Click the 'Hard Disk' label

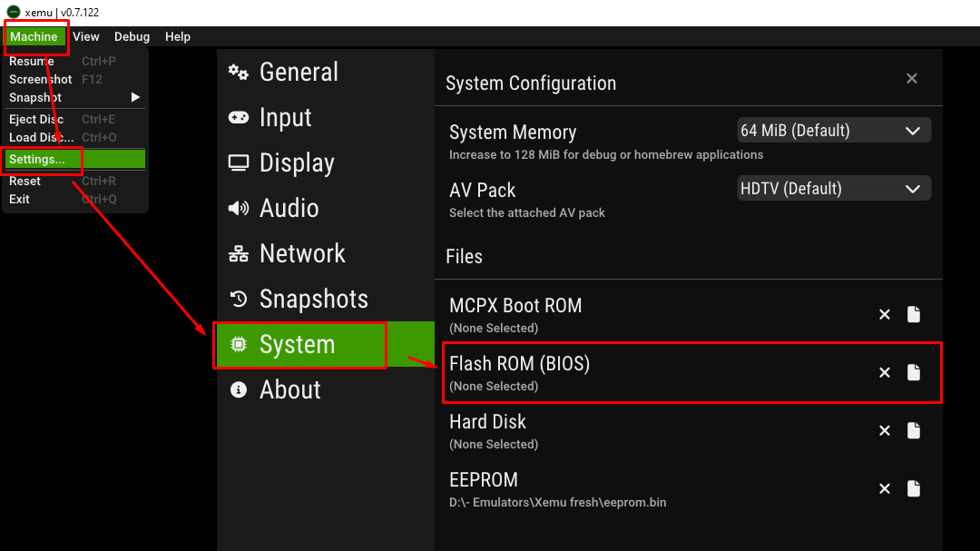tap(487, 421)
